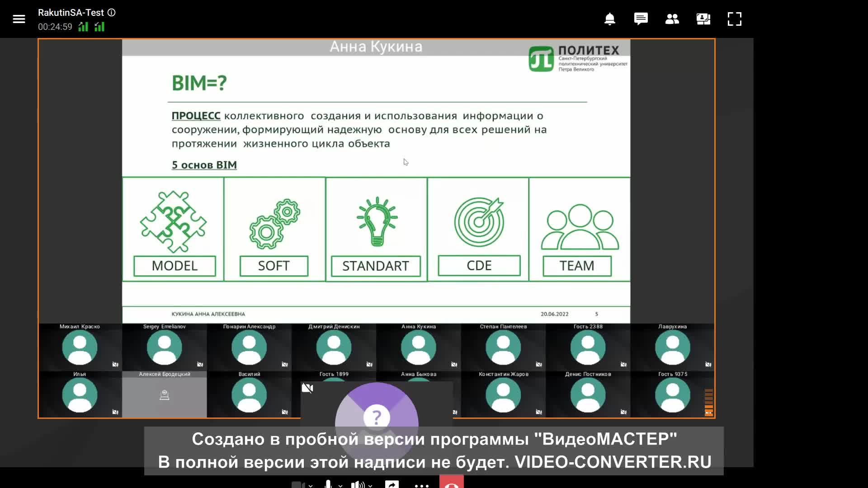Screen dimensions: 868x488
Task: Select Гость 9375 participant tile
Action: tap(673, 394)
